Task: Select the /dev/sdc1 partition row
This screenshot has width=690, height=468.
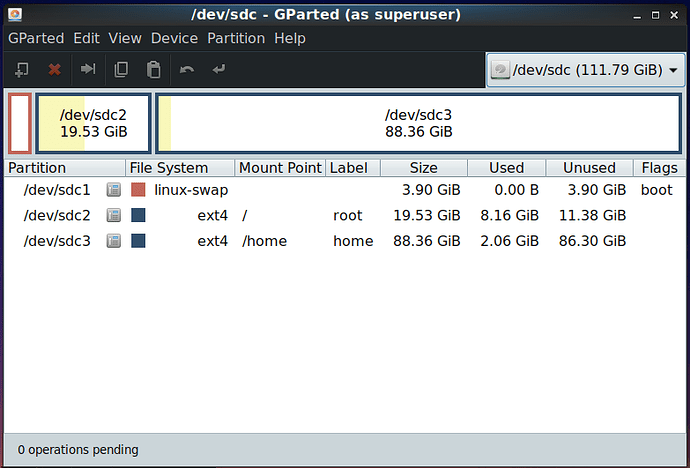Action: [345, 190]
